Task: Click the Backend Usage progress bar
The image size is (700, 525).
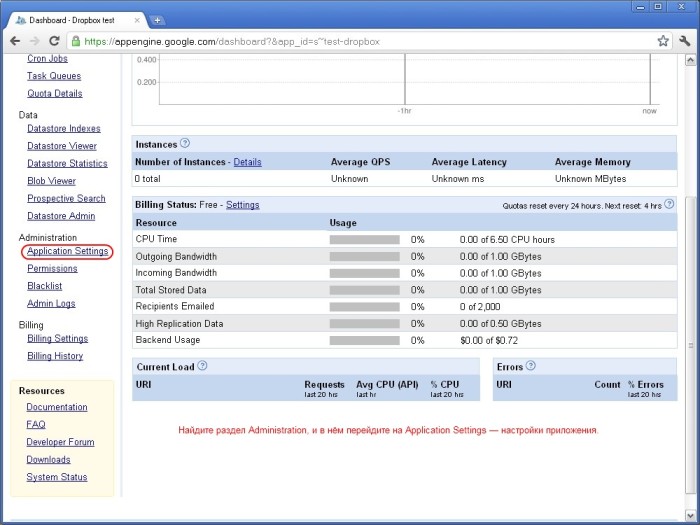Action: coord(365,341)
